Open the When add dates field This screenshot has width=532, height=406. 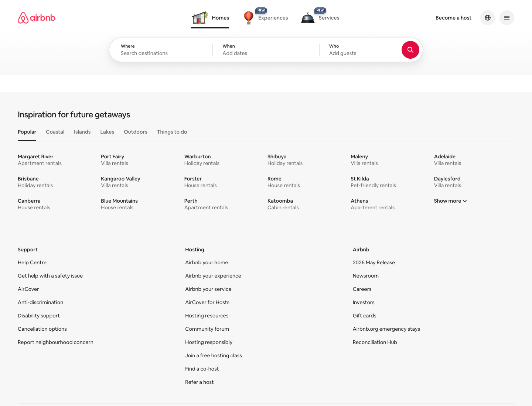(266, 50)
